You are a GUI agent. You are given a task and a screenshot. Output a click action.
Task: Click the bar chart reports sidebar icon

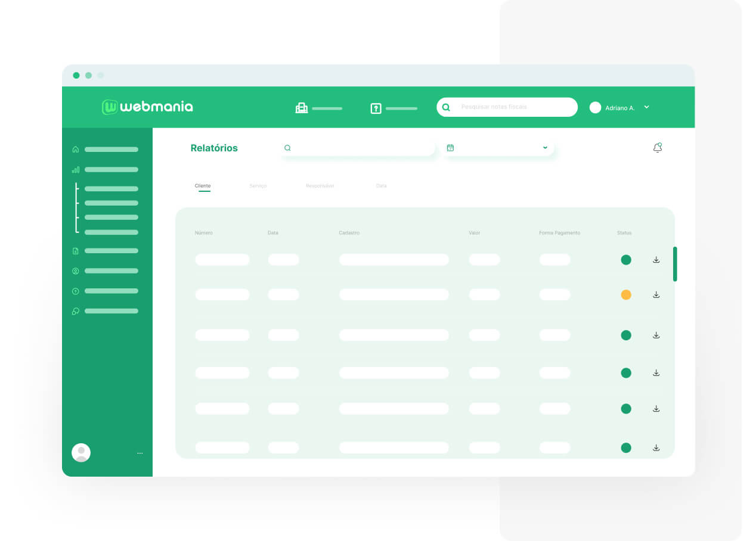pos(75,170)
